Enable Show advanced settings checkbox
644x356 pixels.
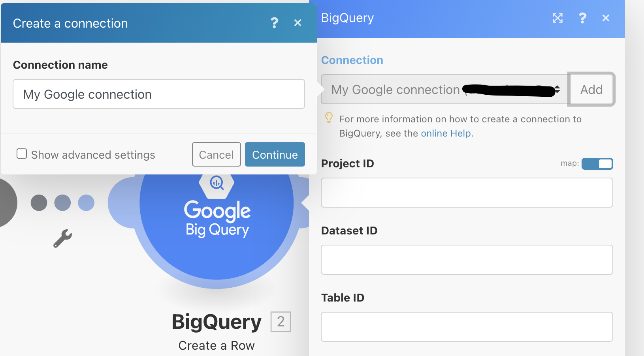[x=22, y=154]
